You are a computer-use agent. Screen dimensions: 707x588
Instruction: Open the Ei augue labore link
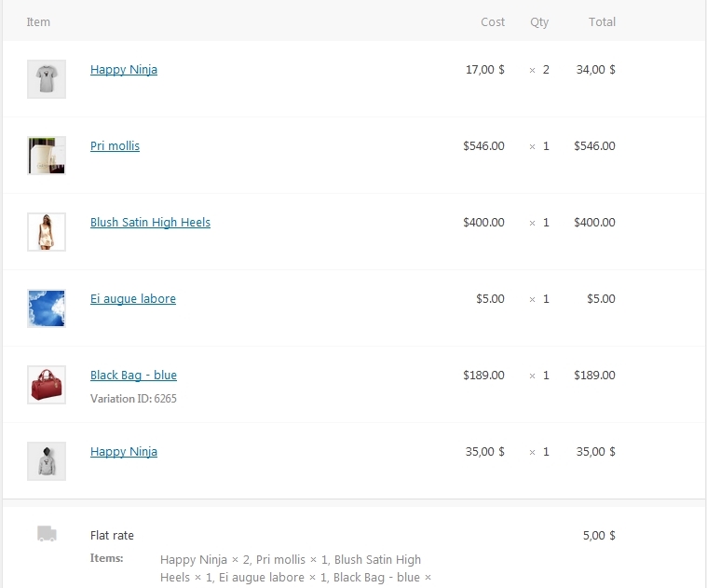coord(133,299)
